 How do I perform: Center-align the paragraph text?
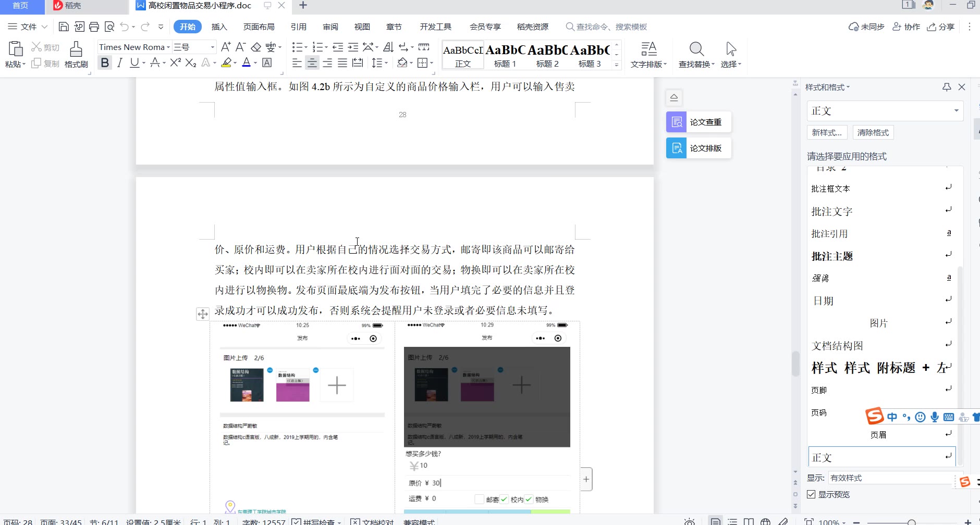pyautogui.click(x=312, y=63)
